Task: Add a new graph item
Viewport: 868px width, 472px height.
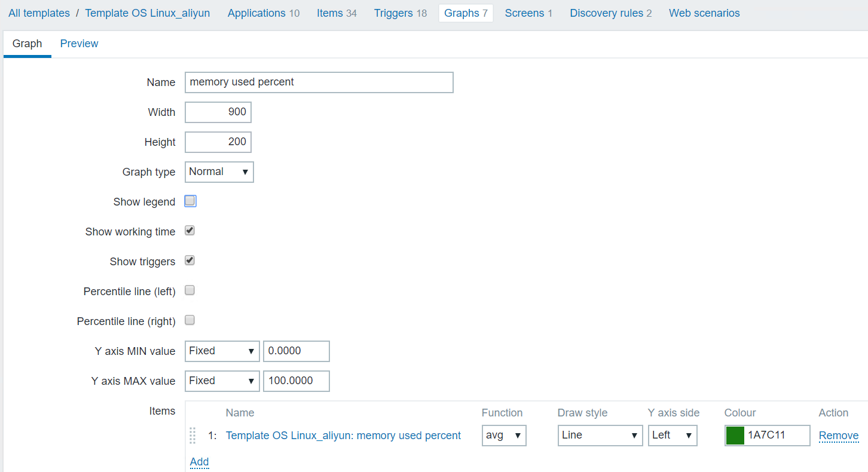Action: (199, 462)
